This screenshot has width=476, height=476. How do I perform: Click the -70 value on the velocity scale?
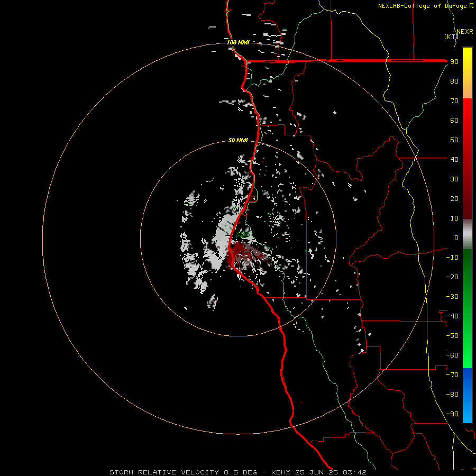(452, 375)
